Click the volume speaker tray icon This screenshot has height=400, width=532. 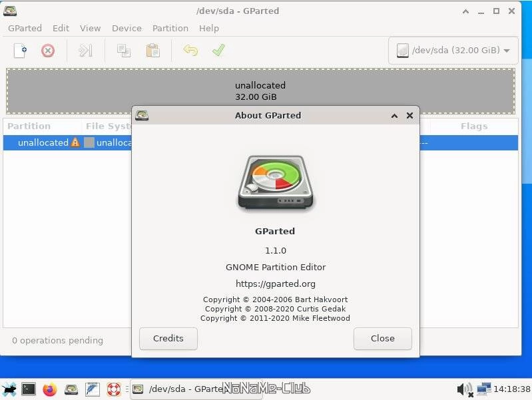(465, 389)
